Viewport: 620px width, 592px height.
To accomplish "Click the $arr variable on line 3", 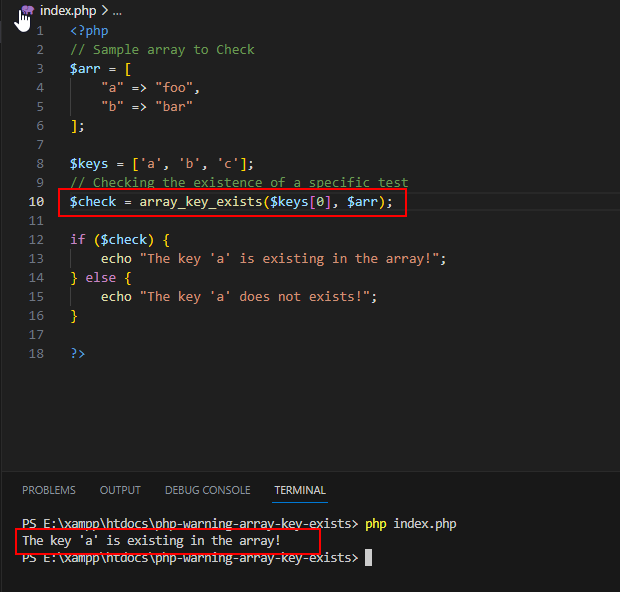I will coord(85,69).
